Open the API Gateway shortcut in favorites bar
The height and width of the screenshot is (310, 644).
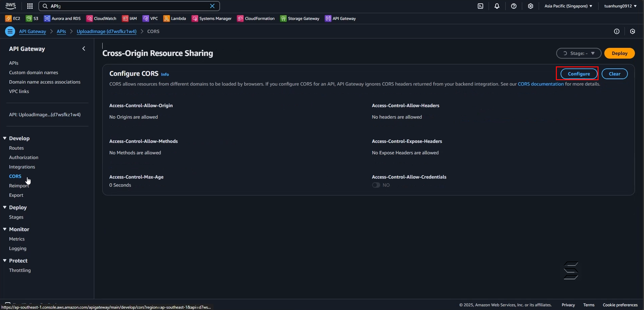(x=341, y=19)
